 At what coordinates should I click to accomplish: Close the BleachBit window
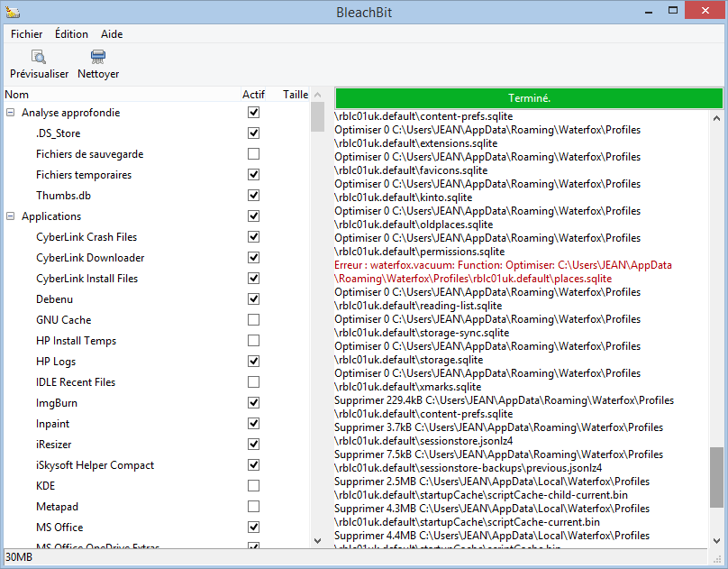point(705,10)
